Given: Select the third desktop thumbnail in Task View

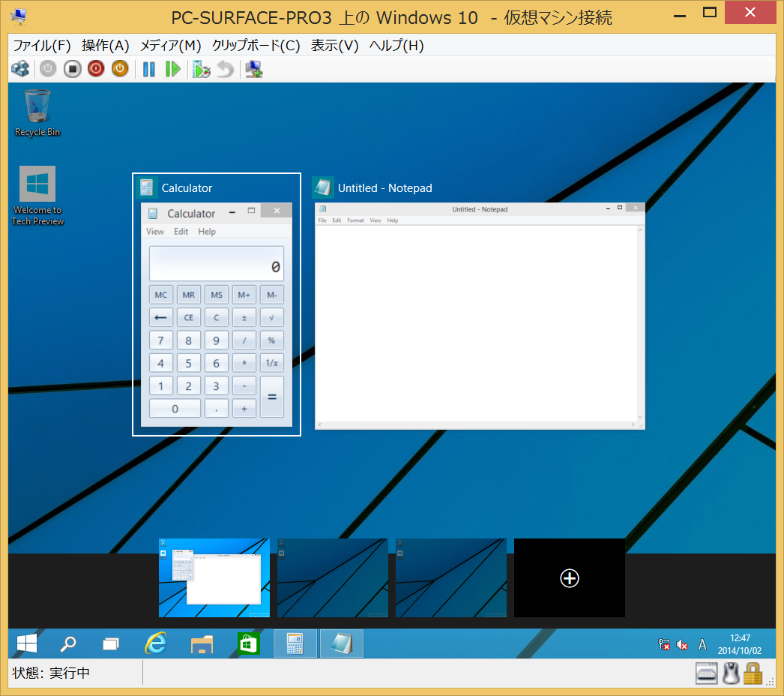Looking at the screenshot, I should [x=450, y=578].
